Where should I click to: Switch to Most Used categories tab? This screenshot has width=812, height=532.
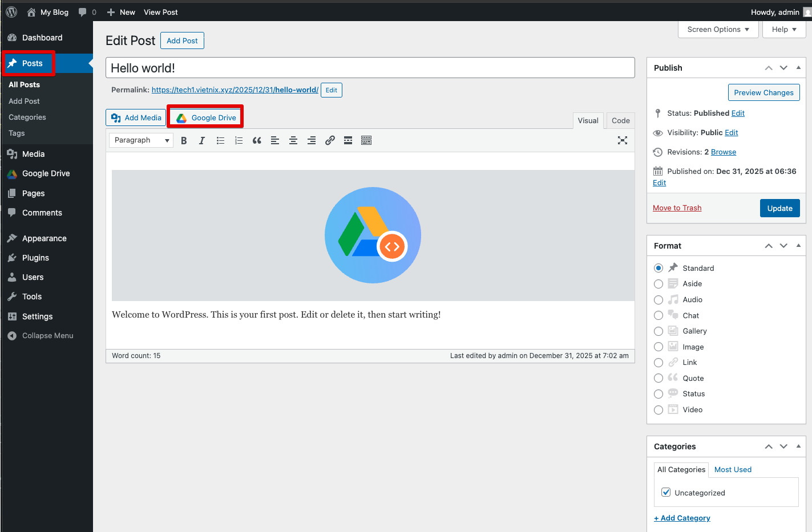point(733,469)
